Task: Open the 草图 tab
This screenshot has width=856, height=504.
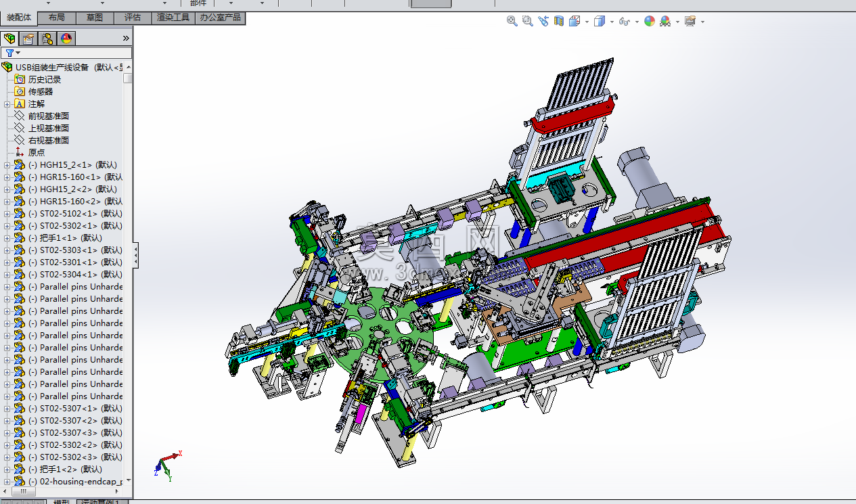Action: pyautogui.click(x=95, y=18)
